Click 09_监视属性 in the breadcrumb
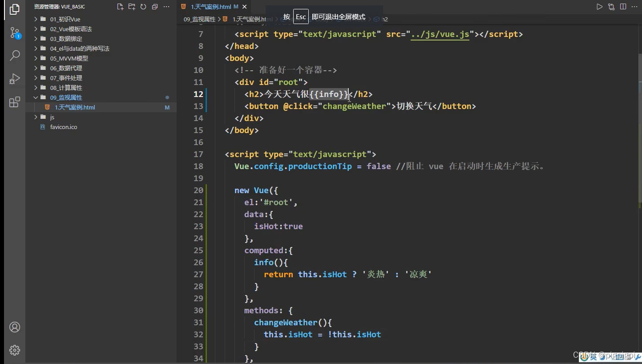 pyautogui.click(x=199, y=19)
